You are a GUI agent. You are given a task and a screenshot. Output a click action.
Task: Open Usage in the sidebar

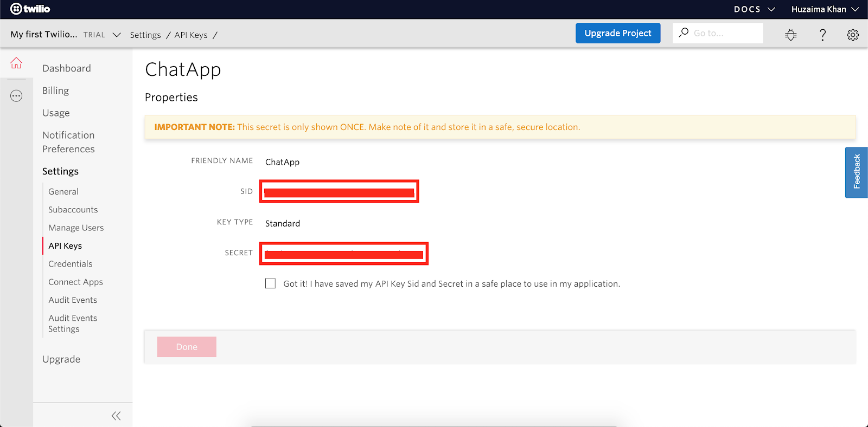[x=56, y=113]
